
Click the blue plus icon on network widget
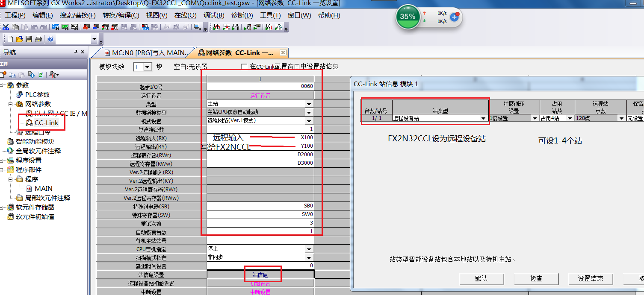pyautogui.click(x=455, y=18)
